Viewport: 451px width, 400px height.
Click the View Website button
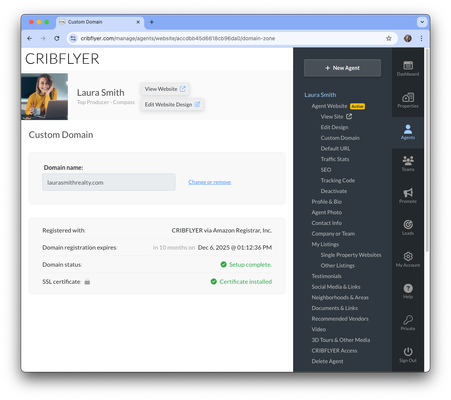pyautogui.click(x=165, y=89)
